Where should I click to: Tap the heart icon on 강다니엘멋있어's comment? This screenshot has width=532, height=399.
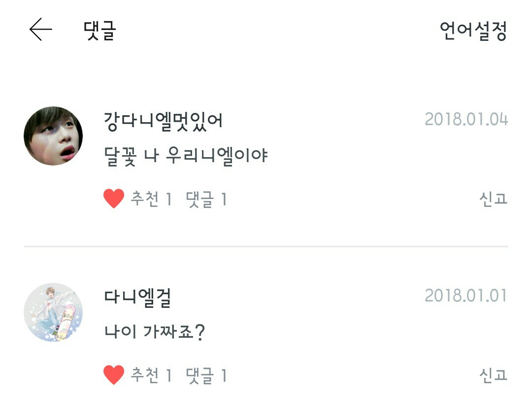(x=114, y=199)
